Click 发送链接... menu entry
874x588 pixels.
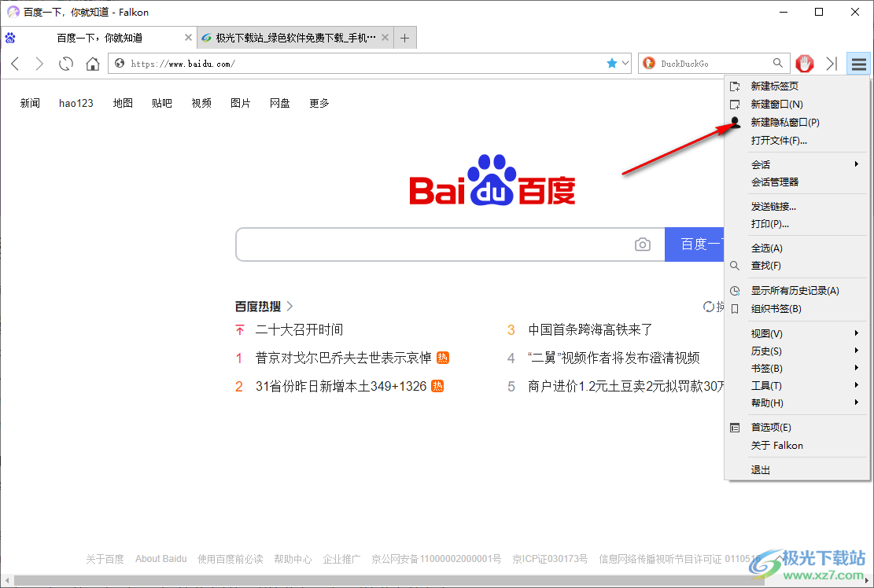(797, 207)
